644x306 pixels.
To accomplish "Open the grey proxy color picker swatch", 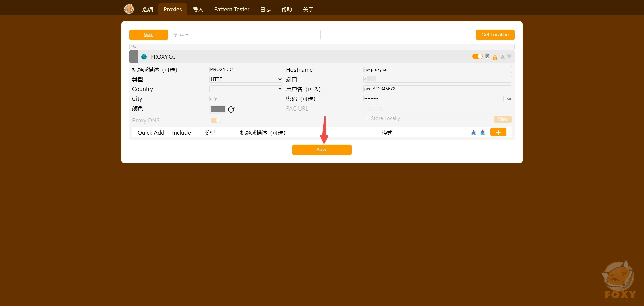I will pos(218,110).
